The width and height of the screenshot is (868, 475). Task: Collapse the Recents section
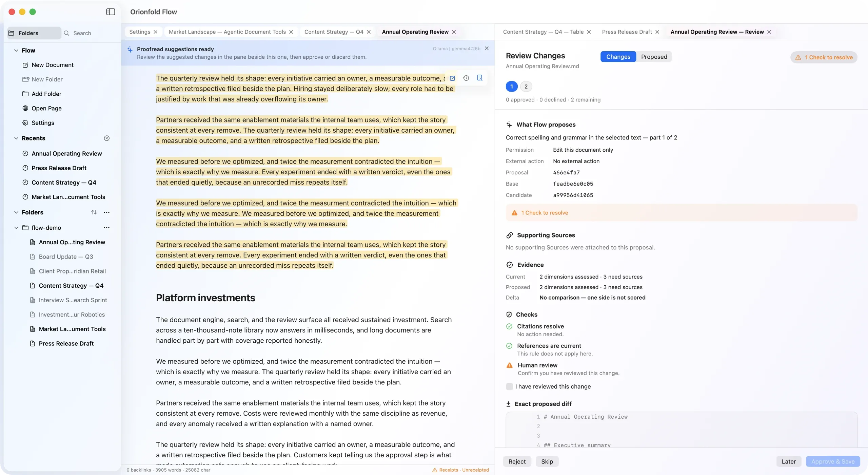pyautogui.click(x=16, y=138)
